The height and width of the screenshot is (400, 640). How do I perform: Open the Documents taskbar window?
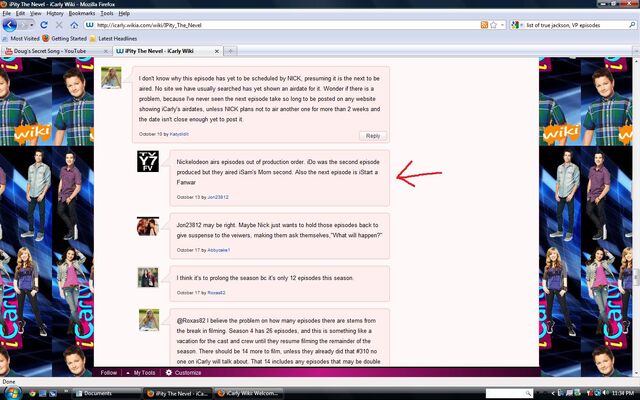pyautogui.click(x=106, y=393)
